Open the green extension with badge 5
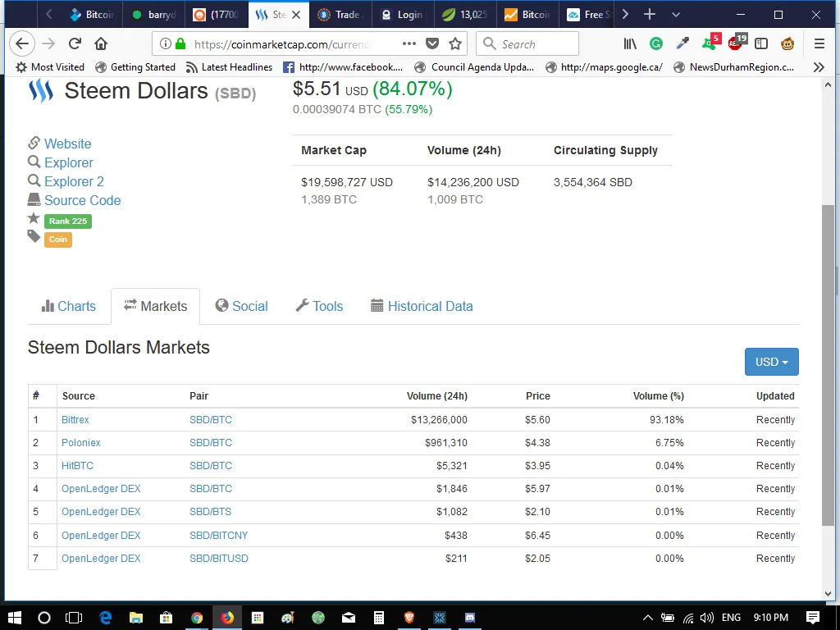Screen dimensions: 840x630 click(x=710, y=43)
